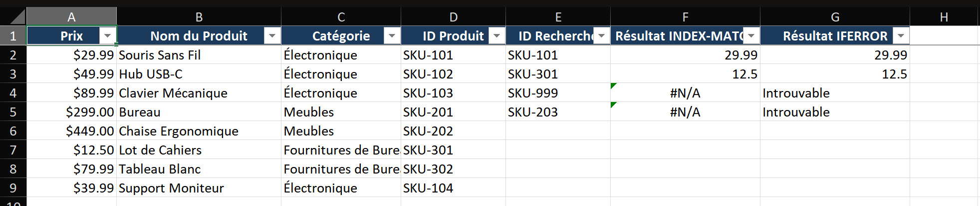Select row 6 header
This screenshot has width=980, height=206.
click(13, 131)
